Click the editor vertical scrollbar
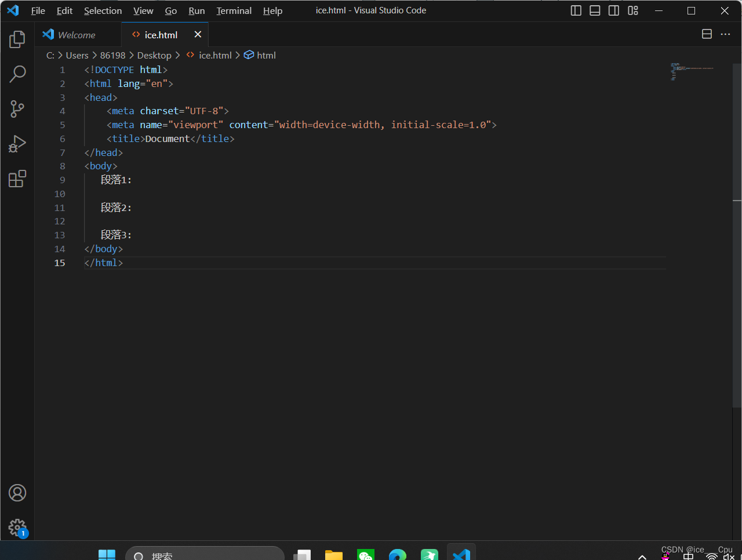 tap(737, 235)
